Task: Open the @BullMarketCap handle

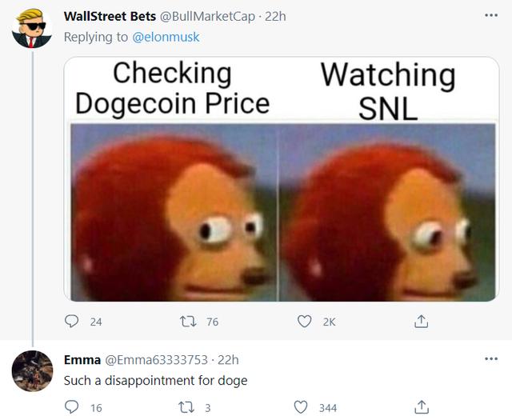Action: pos(207,16)
